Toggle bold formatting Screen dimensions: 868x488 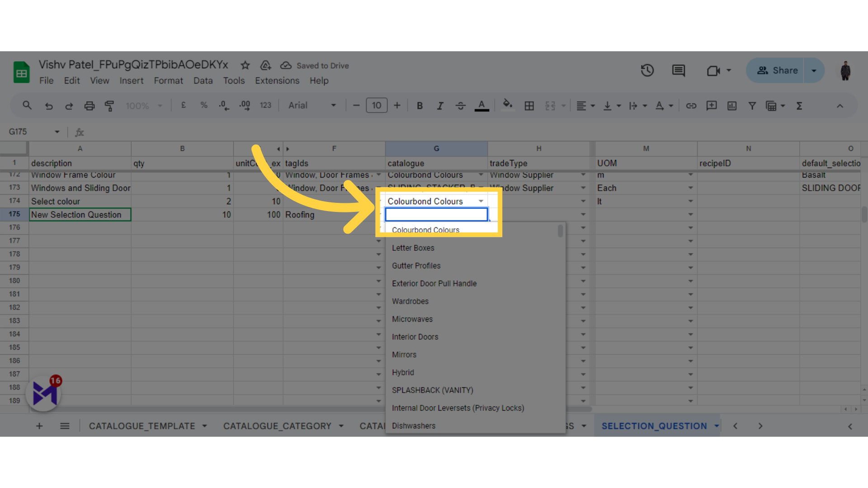click(x=420, y=106)
